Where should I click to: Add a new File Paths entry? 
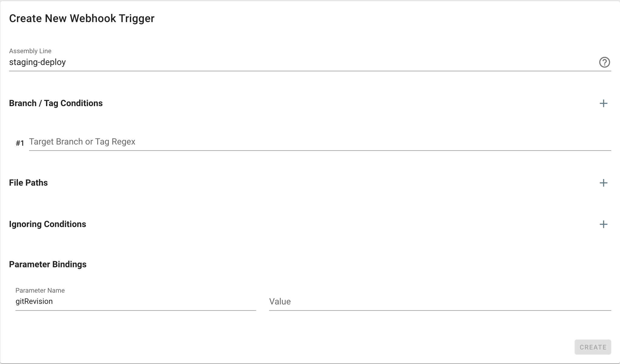(x=603, y=183)
